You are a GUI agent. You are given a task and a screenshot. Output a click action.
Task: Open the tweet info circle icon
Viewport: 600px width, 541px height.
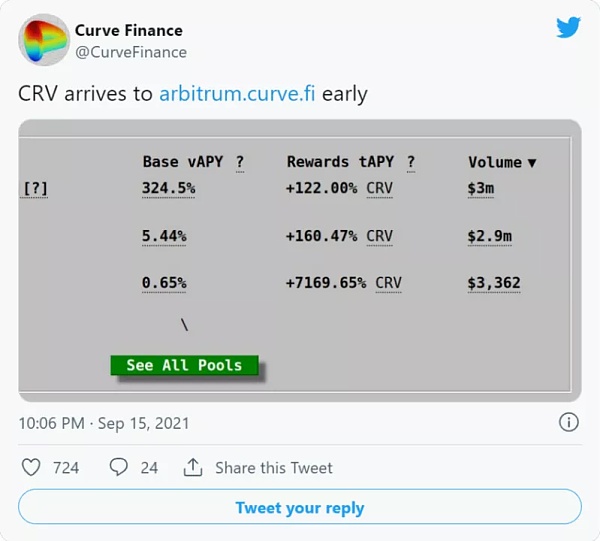click(568, 422)
